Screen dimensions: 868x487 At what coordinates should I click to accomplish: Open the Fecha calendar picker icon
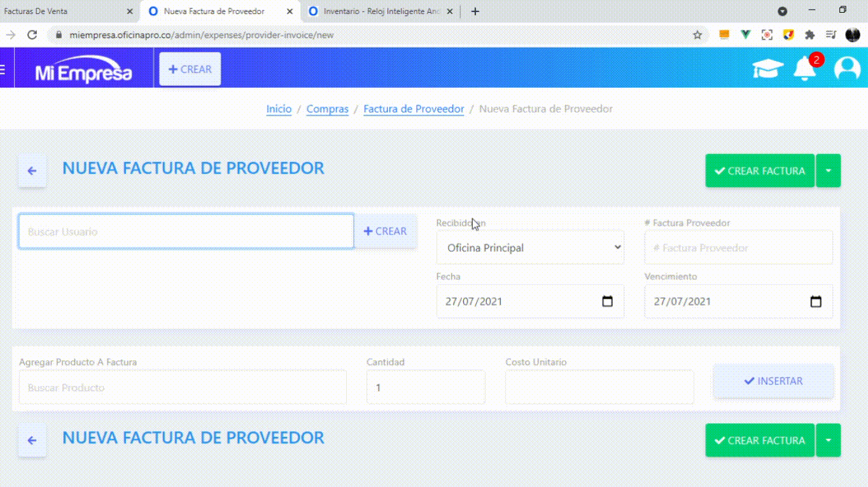point(607,301)
